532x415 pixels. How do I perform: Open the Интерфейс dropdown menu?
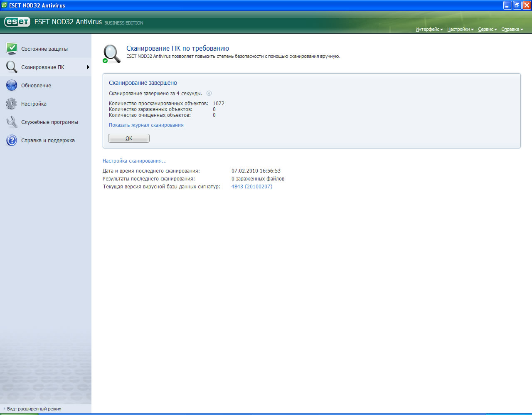[x=429, y=29]
